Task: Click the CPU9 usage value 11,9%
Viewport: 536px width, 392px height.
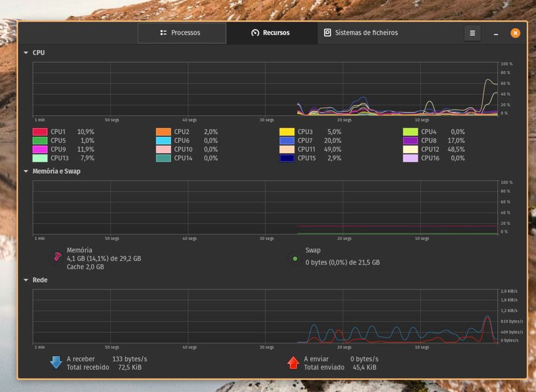Action: click(85, 150)
